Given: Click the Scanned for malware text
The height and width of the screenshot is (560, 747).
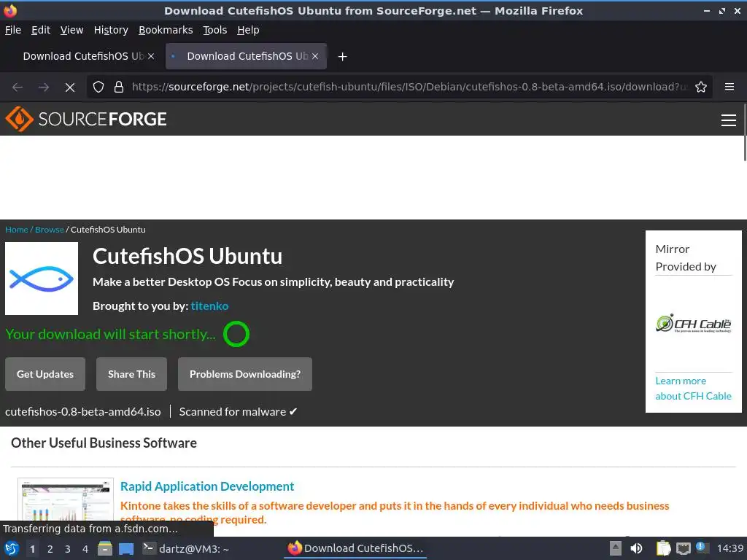Looking at the screenshot, I should [x=238, y=412].
